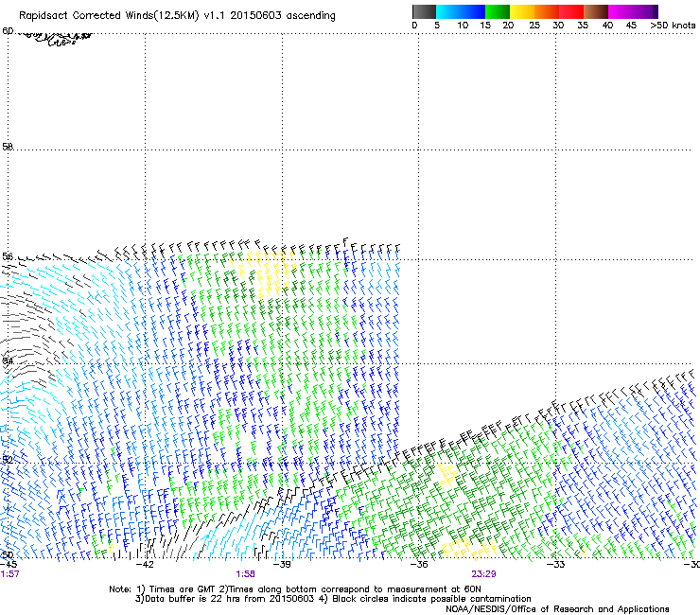Click the brown 35-40 knots legend segment

[596, 11]
